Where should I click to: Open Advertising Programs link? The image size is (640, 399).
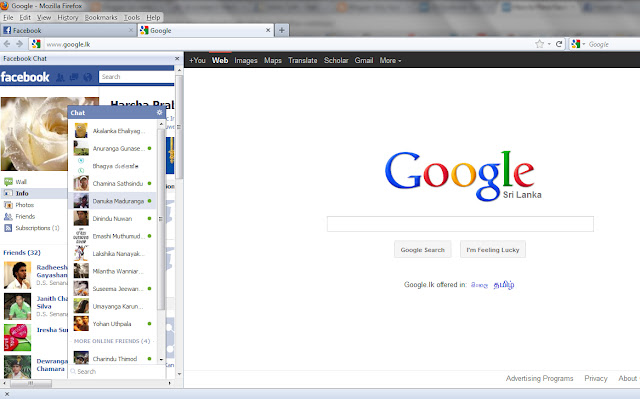tap(539, 379)
